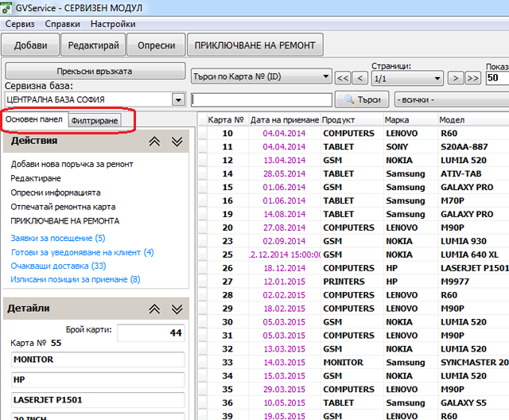Collapse the Действия panel with the up chevron

click(x=154, y=141)
